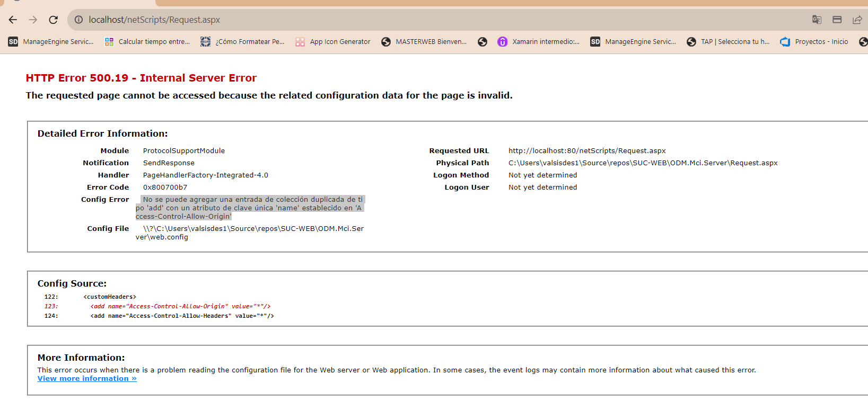
Task: Reload the page with refresh icon
Action: click(53, 20)
